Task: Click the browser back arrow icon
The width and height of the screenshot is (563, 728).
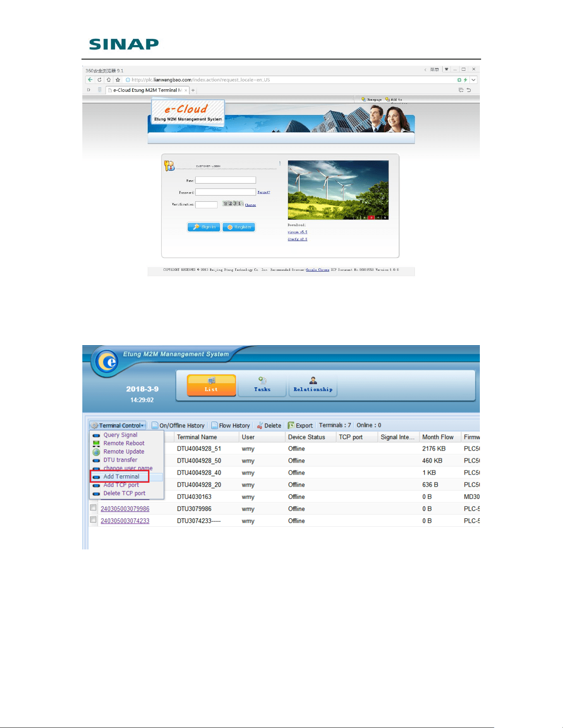Action: coord(90,80)
